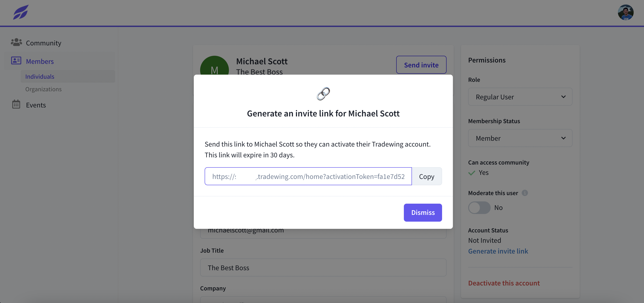Click Generate invite link
644x303 pixels.
498,251
